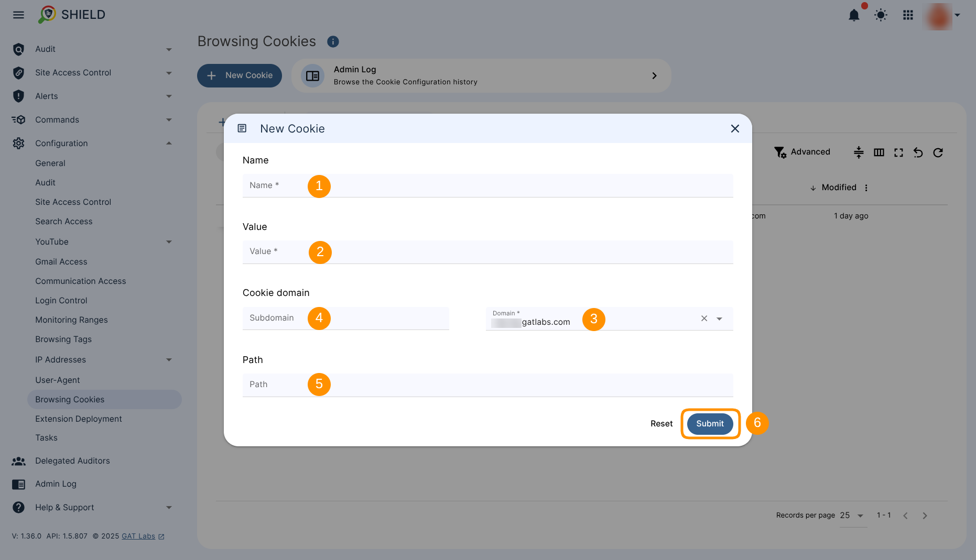Open the apps grid launcher
The height and width of the screenshot is (560, 976).
coord(908,15)
